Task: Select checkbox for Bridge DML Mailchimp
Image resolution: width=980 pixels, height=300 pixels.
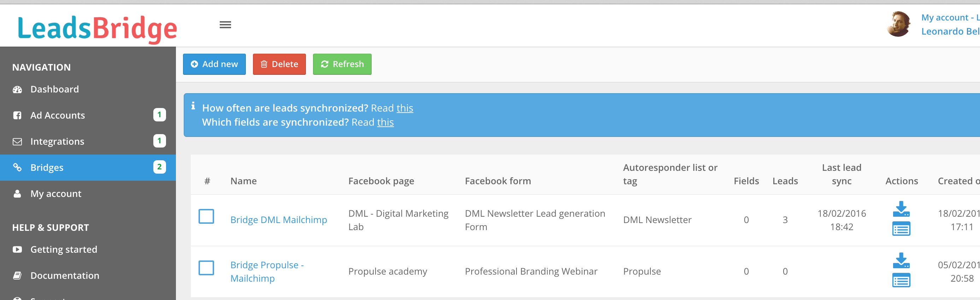Action: [206, 216]
